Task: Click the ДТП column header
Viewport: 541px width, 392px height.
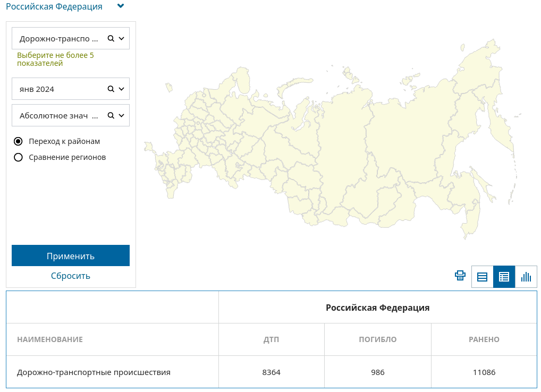Action: pyautogui.click(x=271, y=339)
